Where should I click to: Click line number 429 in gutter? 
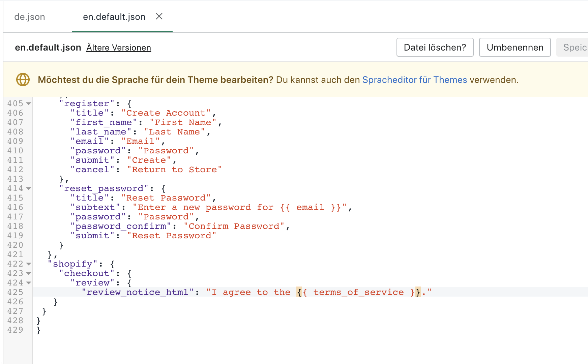point(15,330)
